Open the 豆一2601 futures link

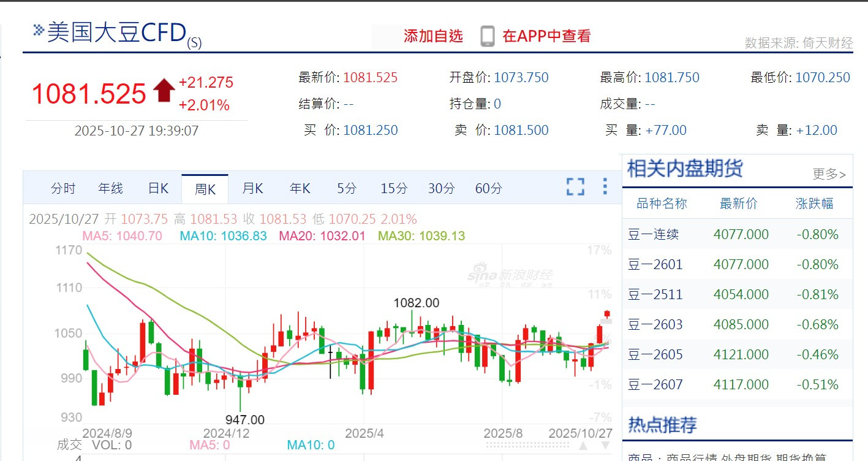(x=655, y=264)
